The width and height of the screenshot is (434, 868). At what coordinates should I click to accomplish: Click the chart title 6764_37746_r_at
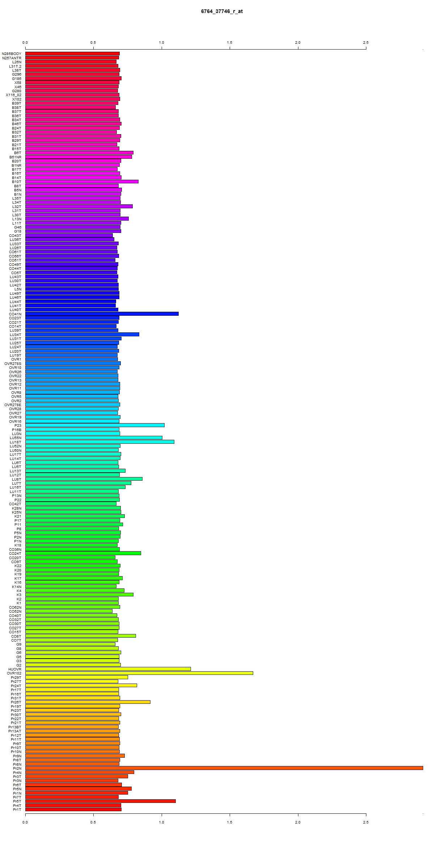[222, 12]
